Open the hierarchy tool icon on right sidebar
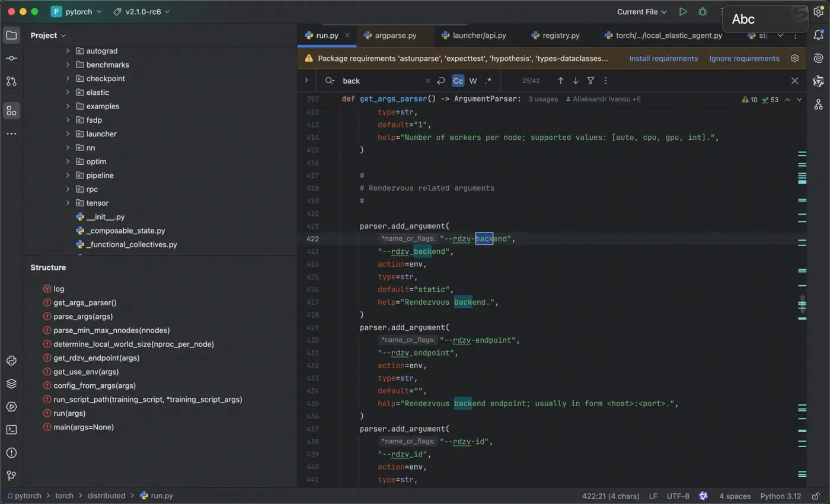This screenshot has width=830, height=504. (x=819, y=104)
